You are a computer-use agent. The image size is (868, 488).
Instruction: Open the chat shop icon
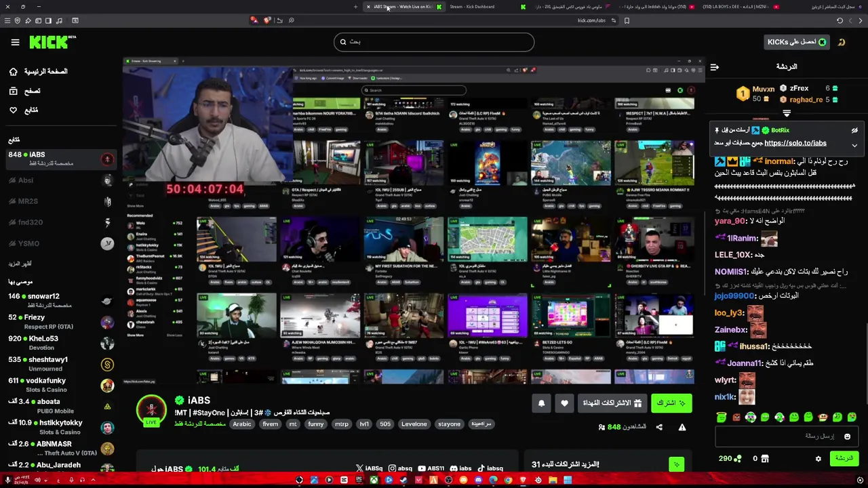pyautogui.click(x=765, y=459)
